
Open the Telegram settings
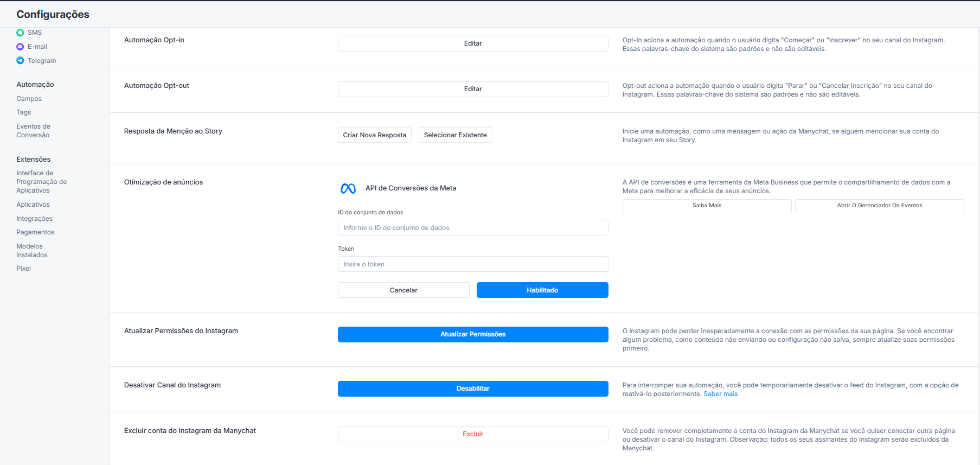(x=42, y=61)
